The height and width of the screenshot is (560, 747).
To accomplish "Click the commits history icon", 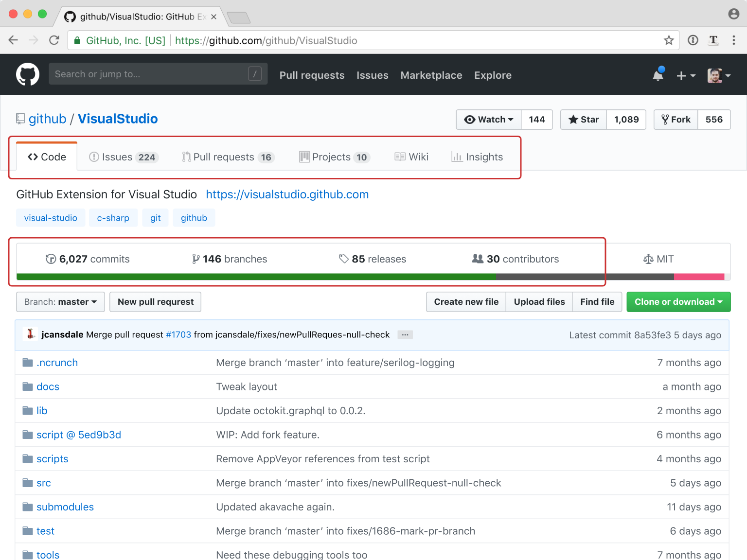I will pyautogui.click(x=51, y=259).
